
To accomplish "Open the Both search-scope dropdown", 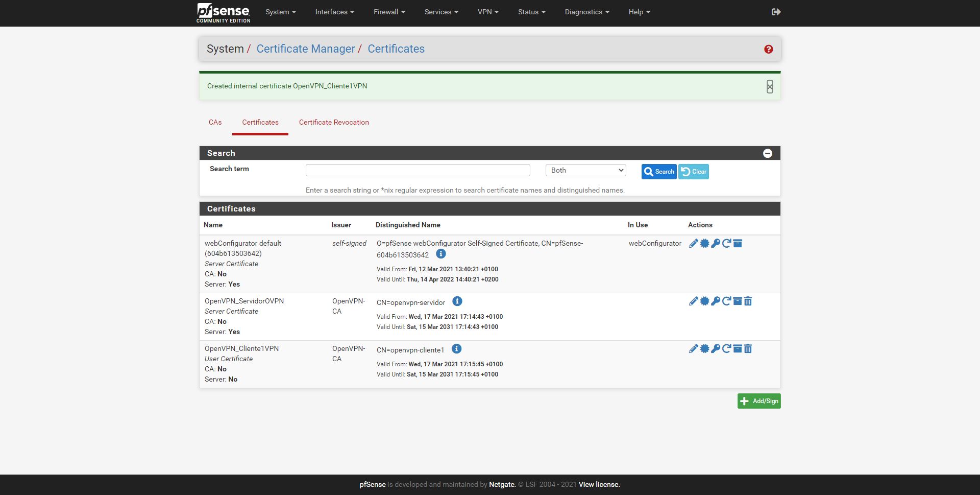I will click(x=586, y=170).
